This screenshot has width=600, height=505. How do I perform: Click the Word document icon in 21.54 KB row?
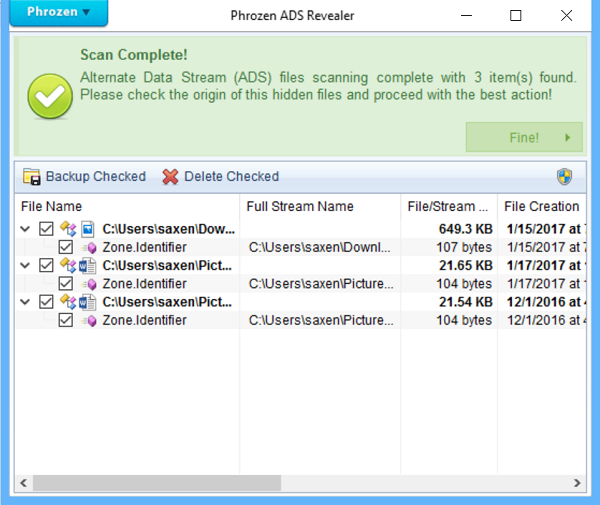(88, 302)
